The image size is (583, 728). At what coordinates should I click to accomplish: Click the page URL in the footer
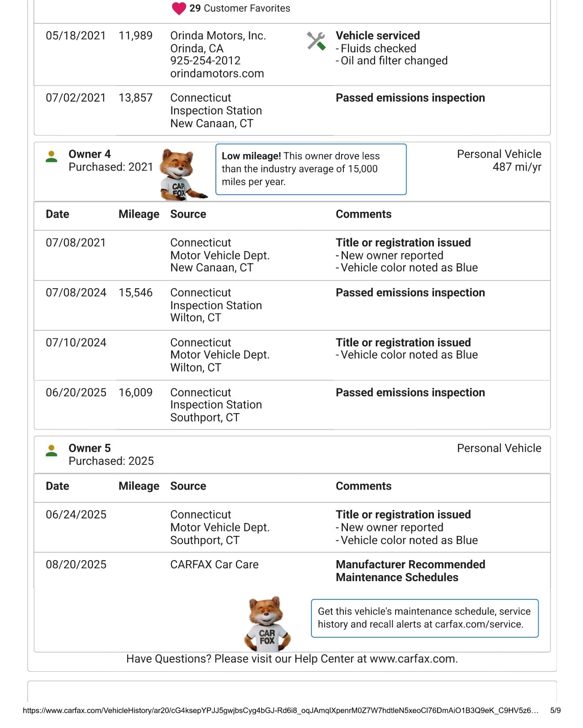click(280, 711)
